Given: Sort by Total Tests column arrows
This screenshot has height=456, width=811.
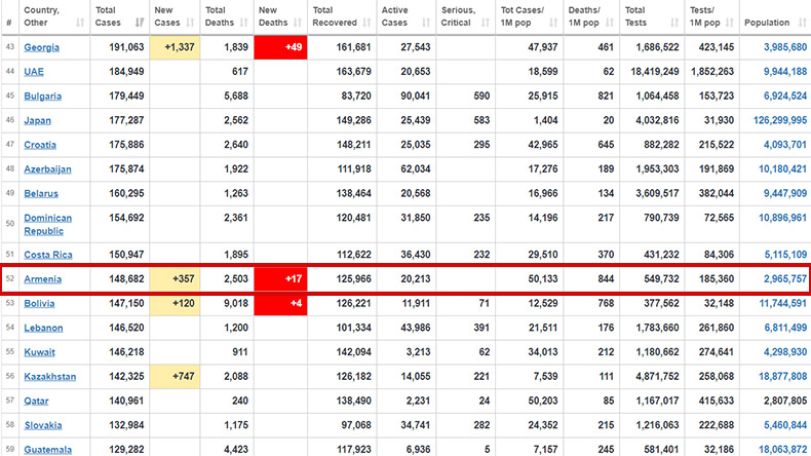Looking at the screenshot, I should [674, 22].
